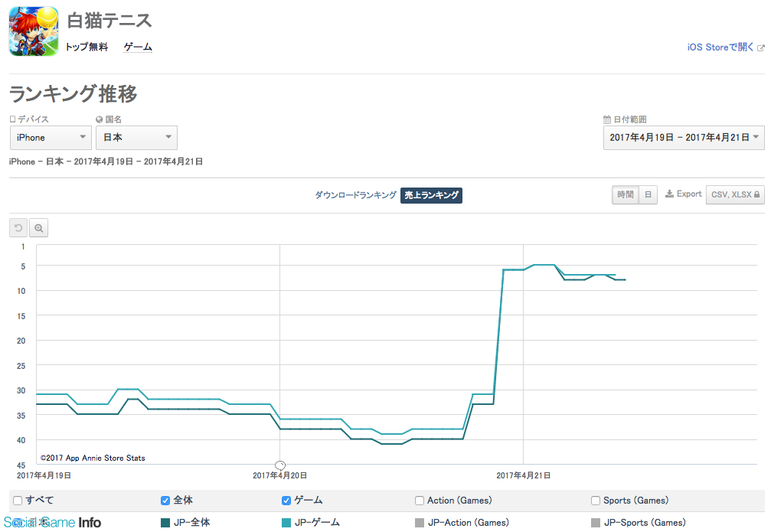Click the JP-Action (Games) gray swatch
Screen dimensions: 771x532
pyautogui.click(x=420, y=523)
